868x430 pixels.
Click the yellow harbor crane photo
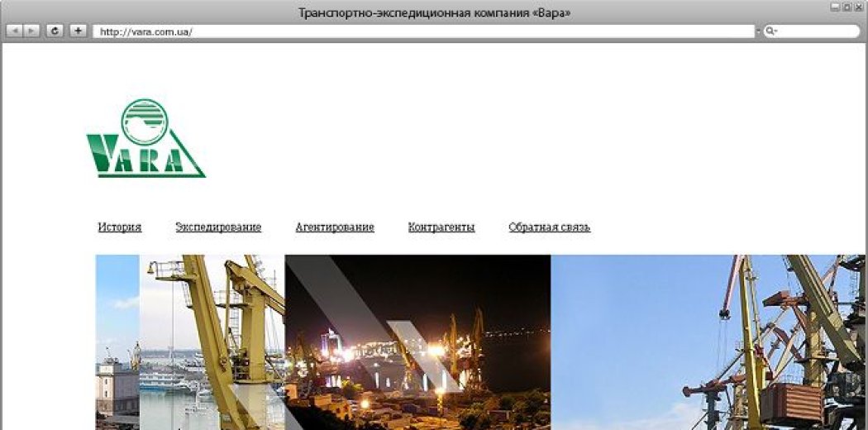[x=212, y=342]
